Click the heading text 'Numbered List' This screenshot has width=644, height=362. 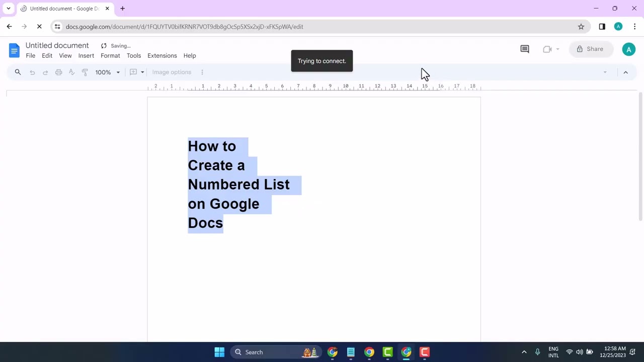238,185
